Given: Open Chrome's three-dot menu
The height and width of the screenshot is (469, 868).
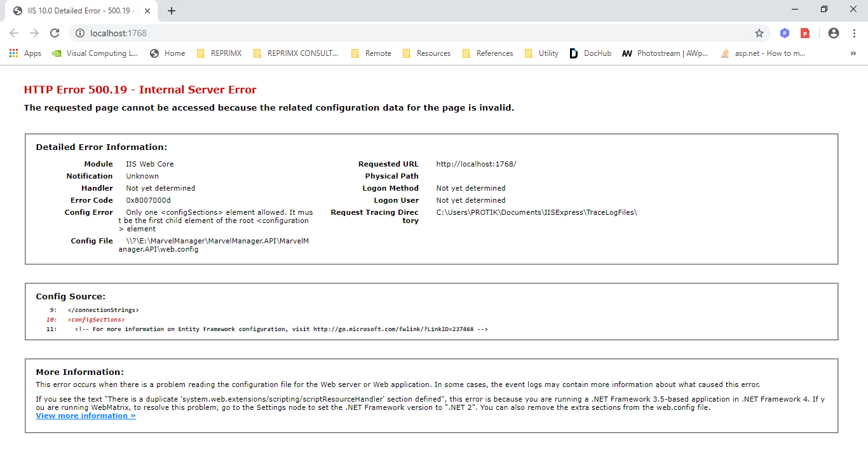Looking at the screenshot, I should tap(854, 33).
